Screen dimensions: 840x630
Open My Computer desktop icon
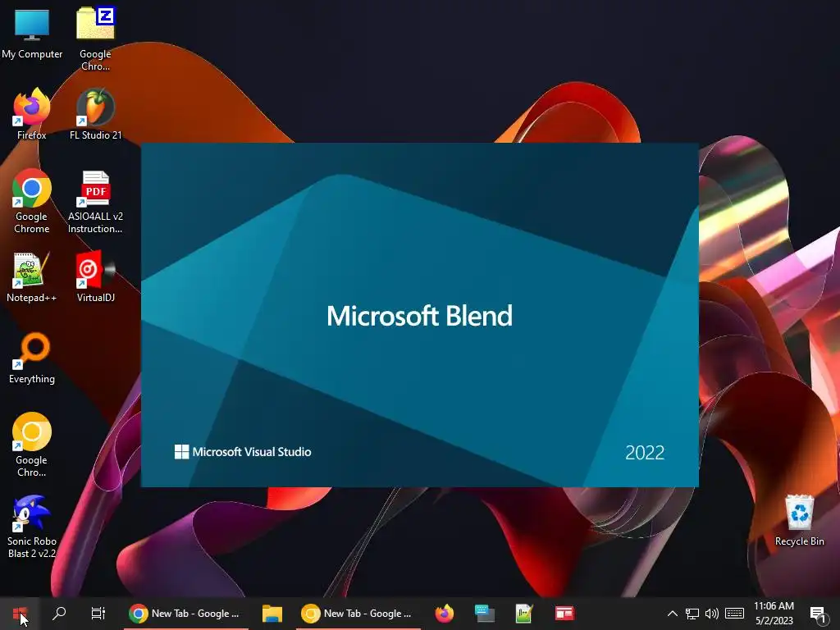[x=32, y=33]
